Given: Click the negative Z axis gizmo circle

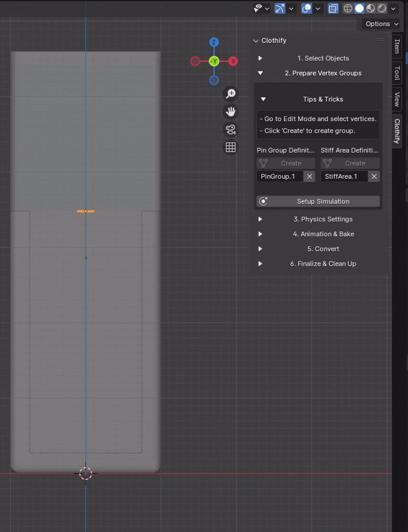Looking at the screenshot, I should (x=214, y=80).
